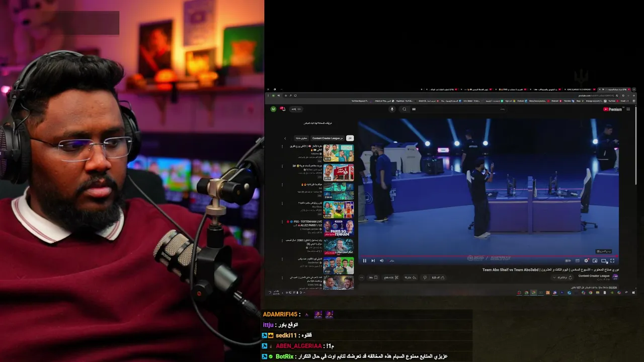644x362 pixels.
Task: Open the Gmail bookmark
Action: click(x=624, y=101)
